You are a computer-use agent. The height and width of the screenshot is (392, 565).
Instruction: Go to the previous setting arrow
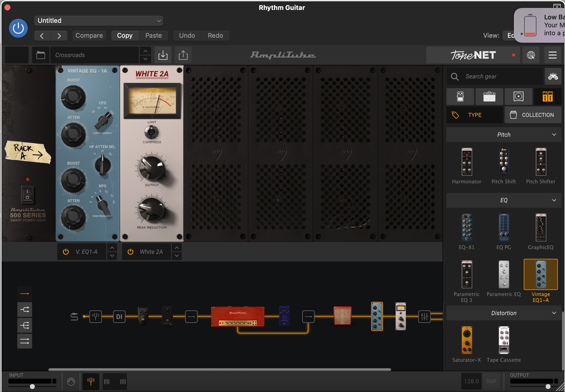tap(42, 36)
